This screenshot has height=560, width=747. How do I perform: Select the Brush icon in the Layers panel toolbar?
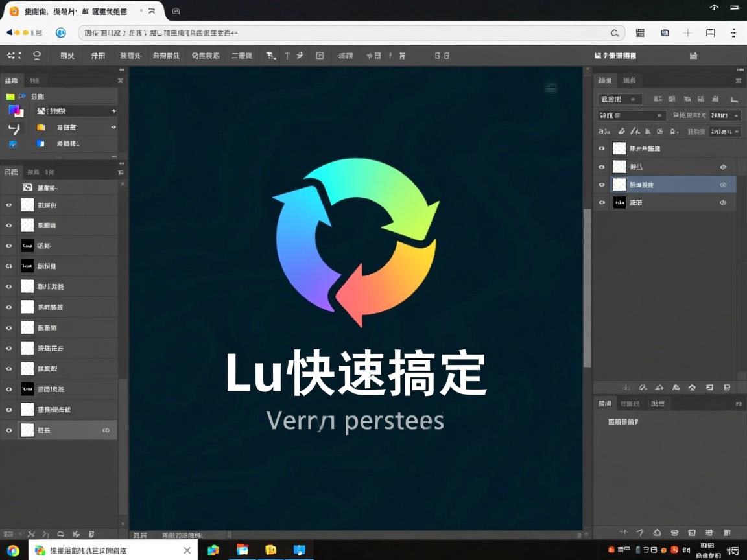[x=621, y=132]
